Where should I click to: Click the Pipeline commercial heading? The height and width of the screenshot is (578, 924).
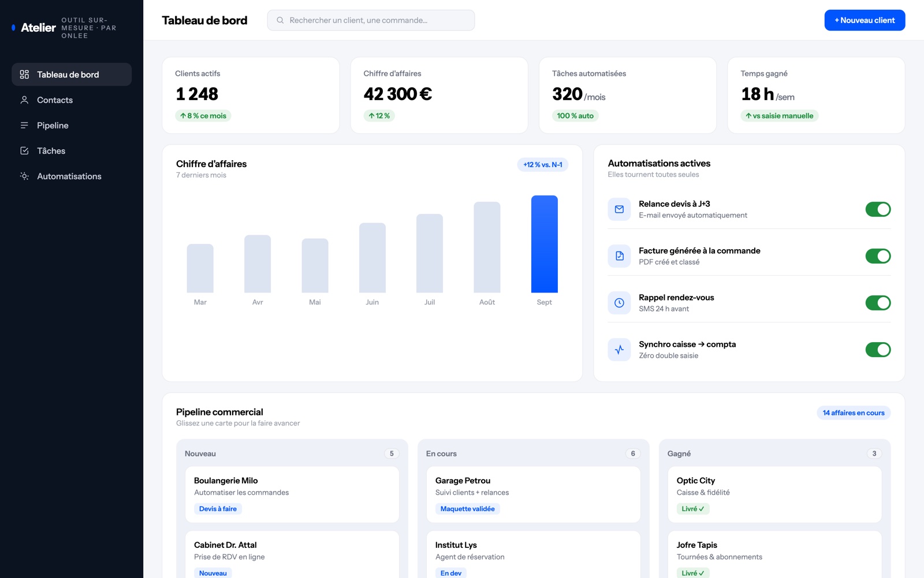click(x=219, y=412)
